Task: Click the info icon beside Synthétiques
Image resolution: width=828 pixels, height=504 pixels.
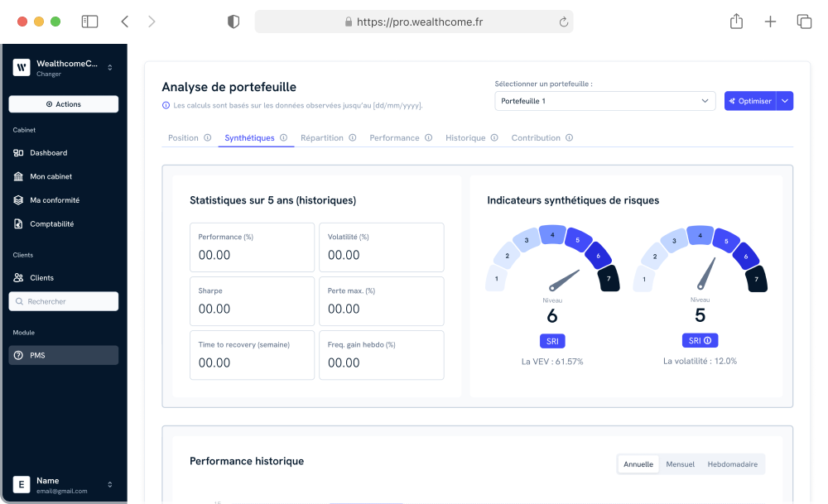Action: [283, 137]
